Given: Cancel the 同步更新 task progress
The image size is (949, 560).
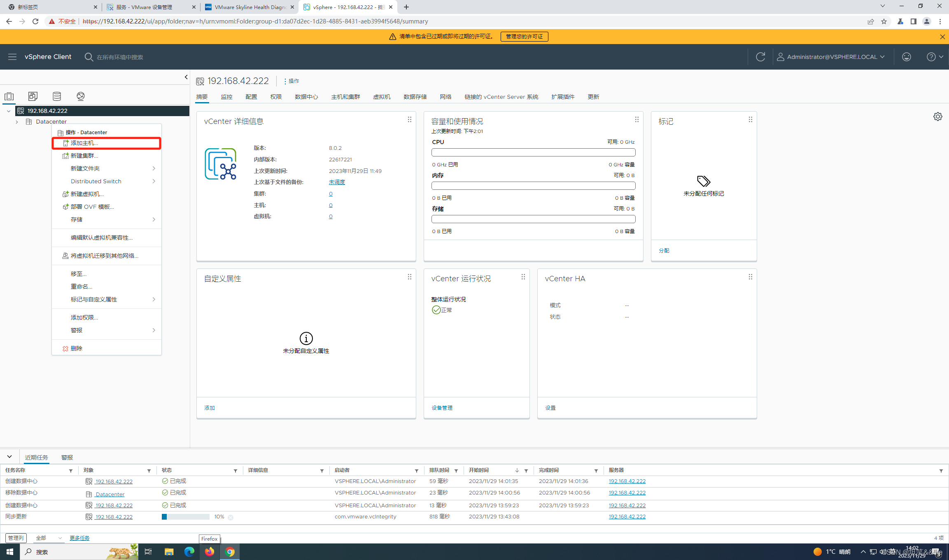Looking at the screenshot, I should click(x=231, y=518).
